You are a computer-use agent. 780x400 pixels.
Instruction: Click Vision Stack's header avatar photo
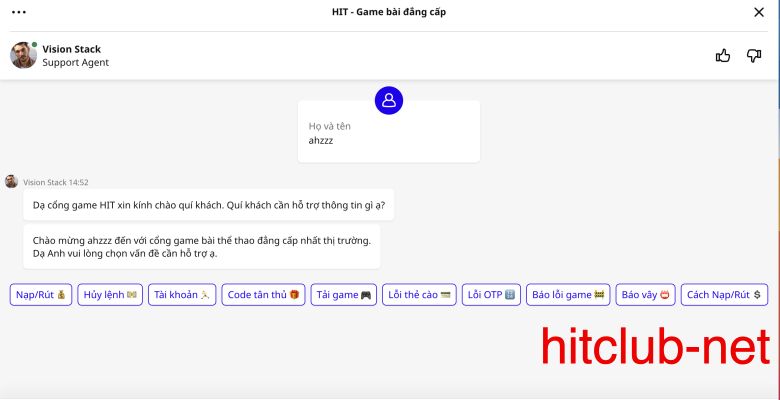click(x=23, y=55)
